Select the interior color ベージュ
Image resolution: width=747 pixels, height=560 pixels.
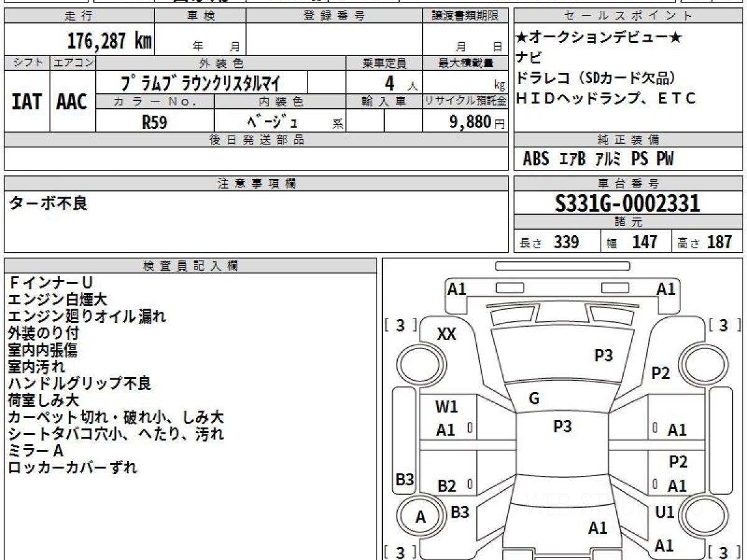(x=271, y=121)
